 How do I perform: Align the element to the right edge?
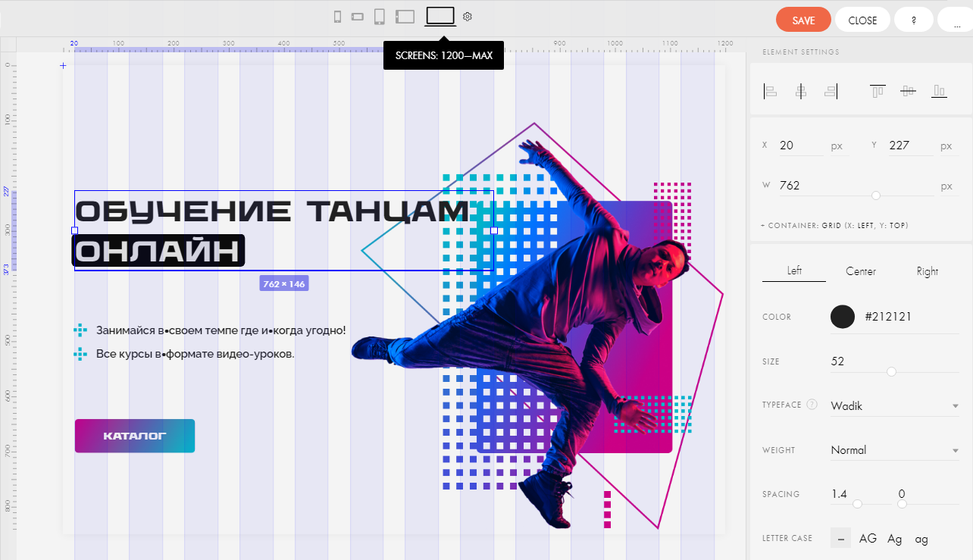coord(831,92)
